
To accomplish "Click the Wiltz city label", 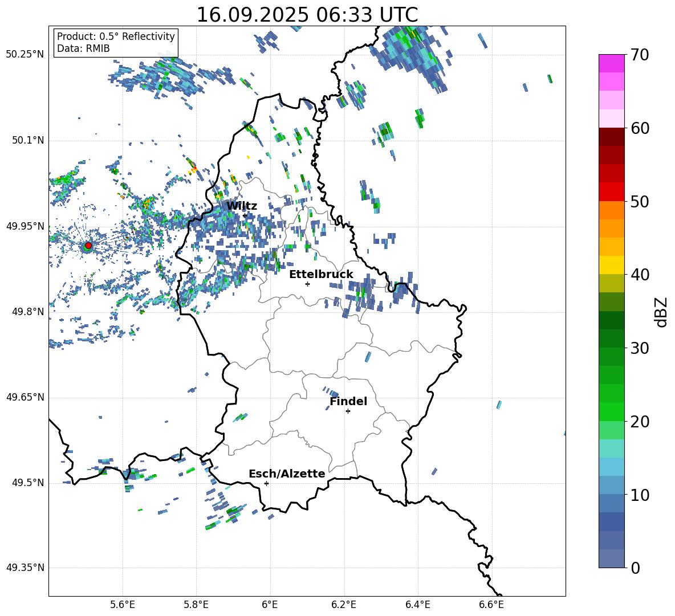I will click(242, 206).
